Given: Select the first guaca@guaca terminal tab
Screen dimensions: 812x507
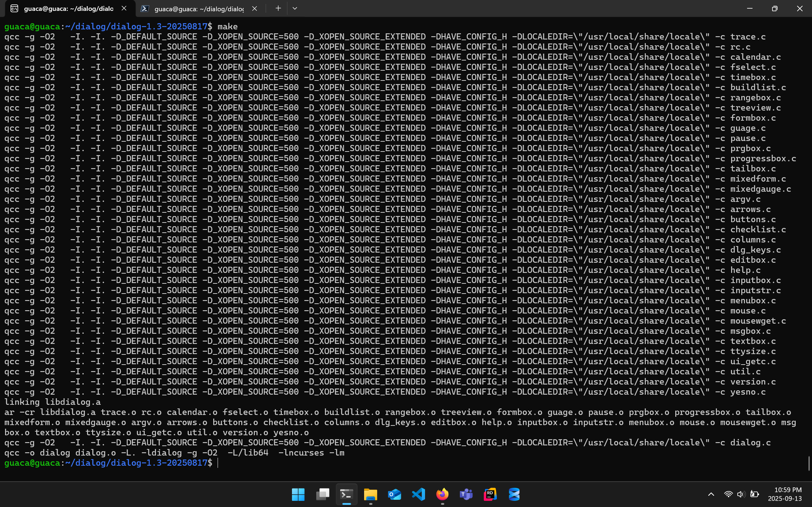Looking at the screenshot, I should [x=68, y=9].
